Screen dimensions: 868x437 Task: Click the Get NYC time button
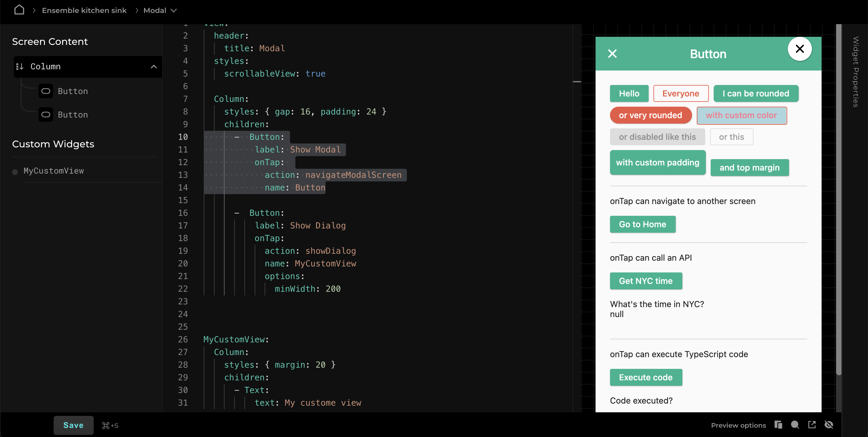point(646,281)
